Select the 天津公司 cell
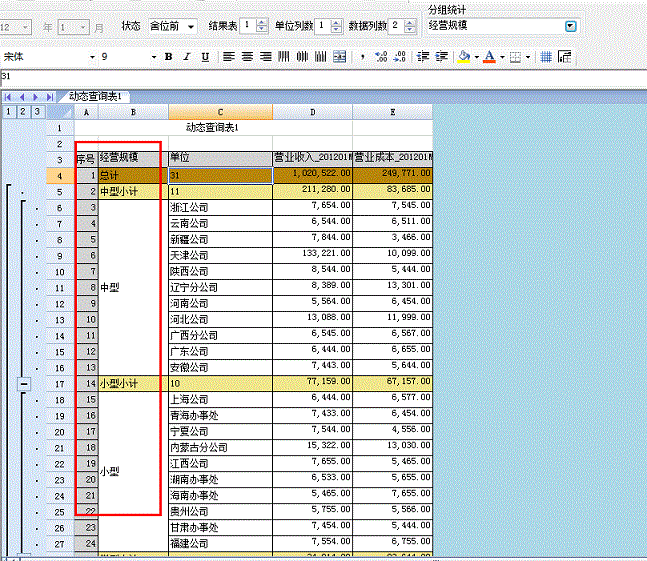Image resolution: width=647 pixels, height=561 pixels. (x=220, y=255)
